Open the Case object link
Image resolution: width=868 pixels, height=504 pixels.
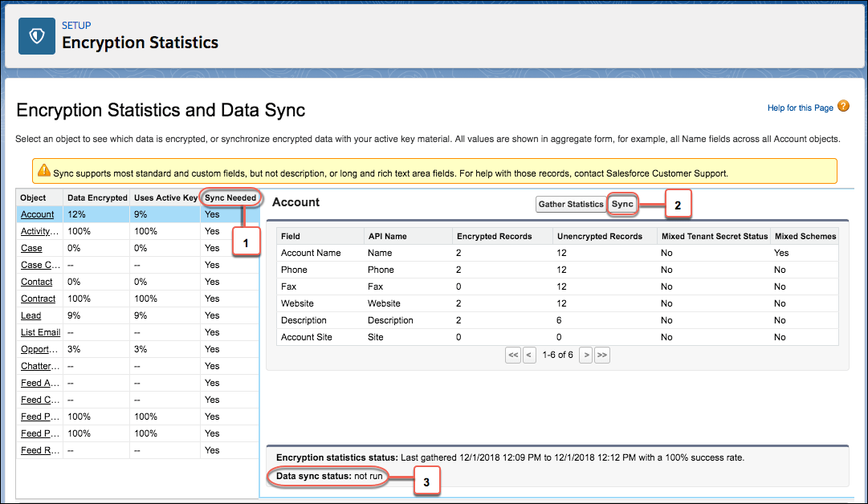pos(31,248)
